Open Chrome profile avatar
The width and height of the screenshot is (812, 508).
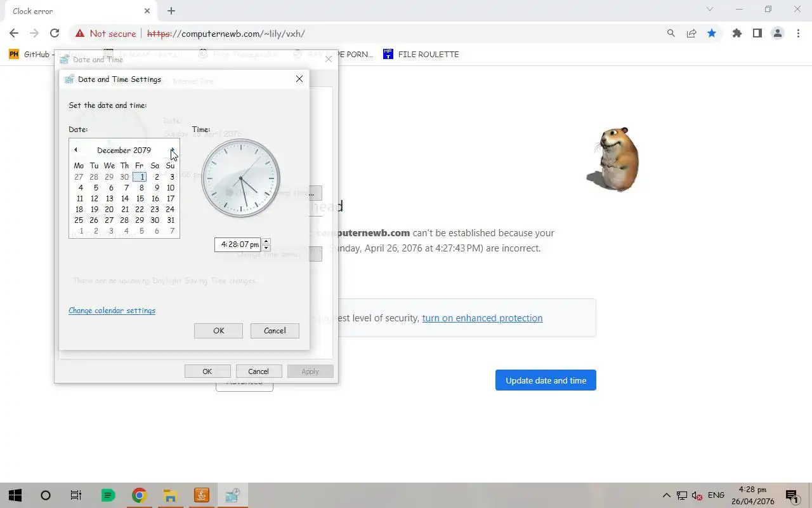778,34
